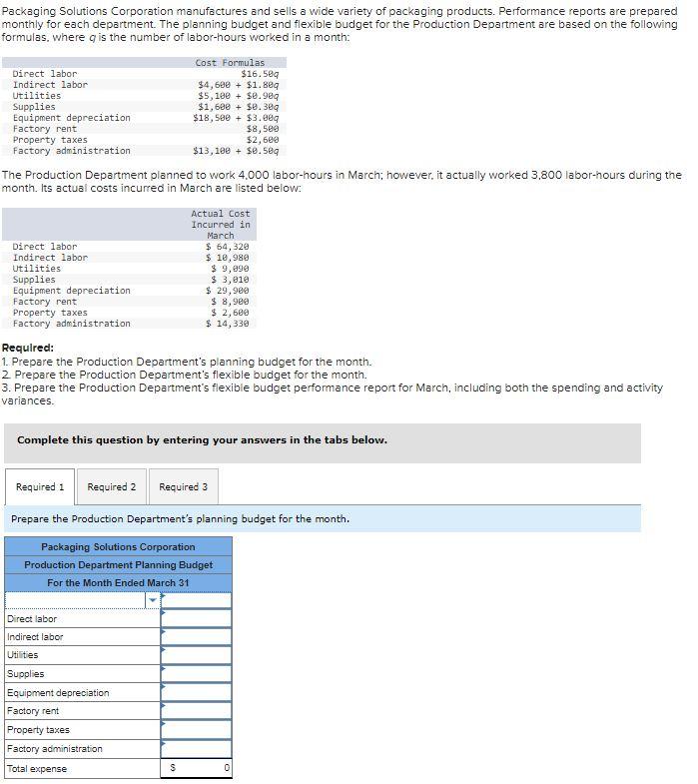Screen dimensions: 698x784
Task: Switch to the Required 2 tab
Action: [112, 486]
